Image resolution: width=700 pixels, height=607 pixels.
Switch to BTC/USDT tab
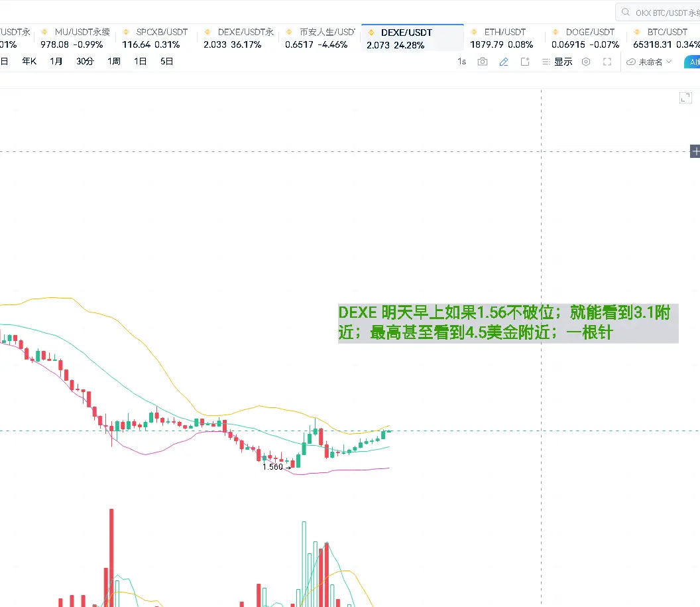[664, 38]
